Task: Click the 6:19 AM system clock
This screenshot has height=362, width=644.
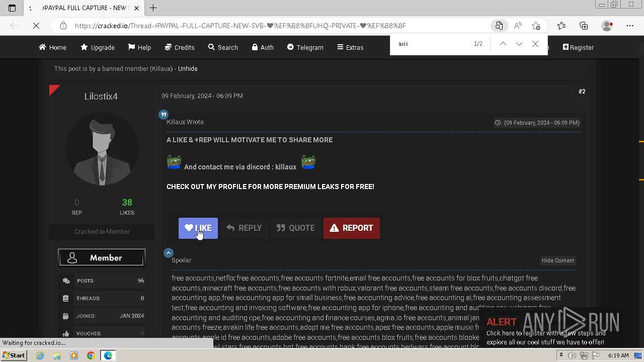Action: (618, 355)
